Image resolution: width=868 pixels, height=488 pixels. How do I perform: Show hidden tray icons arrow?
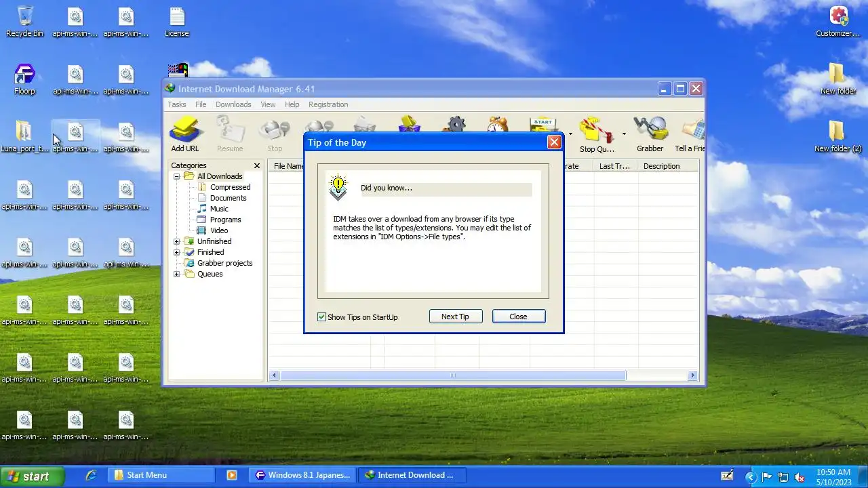751,477
